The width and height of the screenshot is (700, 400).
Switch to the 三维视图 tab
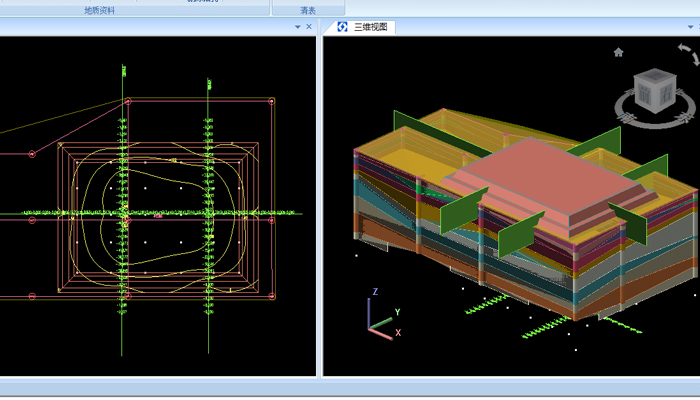click(x=372, y=27)
